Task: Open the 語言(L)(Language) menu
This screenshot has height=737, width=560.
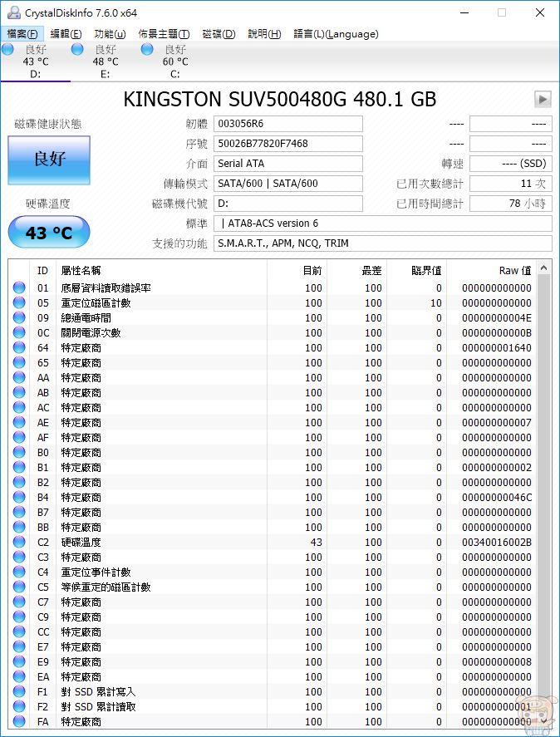Action: tap(336, 34)
